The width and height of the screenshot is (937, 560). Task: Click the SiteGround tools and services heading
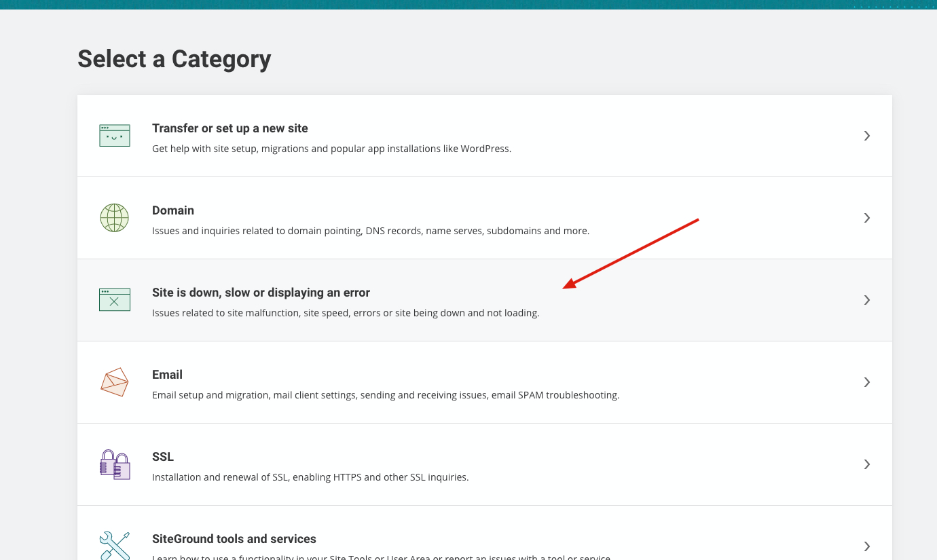pos(234,538)
